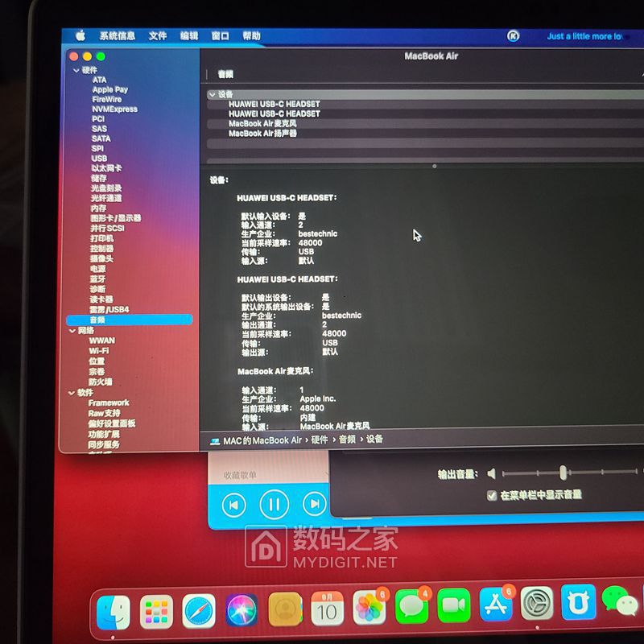This screenshot has height=644, width=644.
Task: Select 储存 in the sidebar
Action: (x=98, y=178)
